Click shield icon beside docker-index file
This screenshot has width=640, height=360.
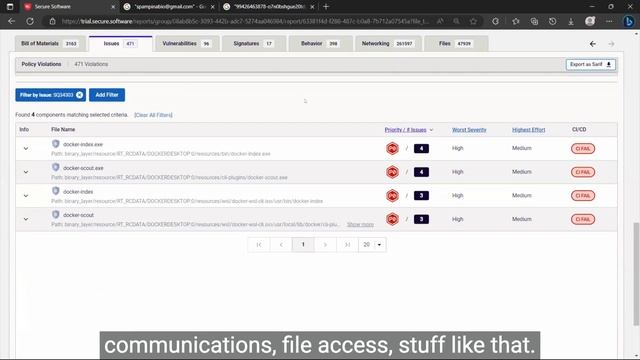(56, 191)
